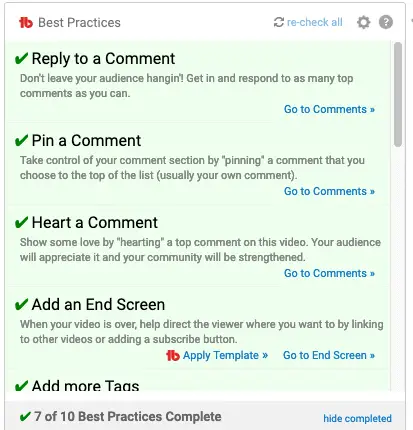Go to Comments under Pin a Comment
This screenshot has width=413, height=430.
[329, 191]
